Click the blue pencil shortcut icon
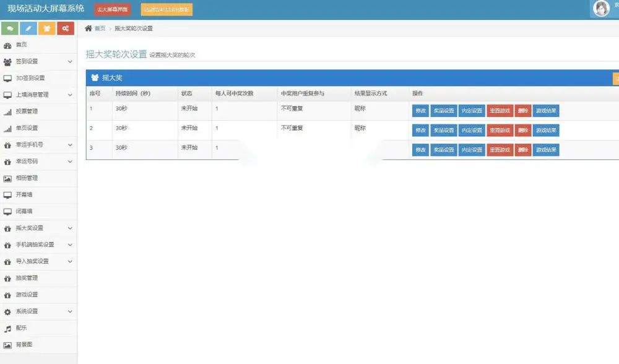Image resolution: width=619 pixels, height=364 pixels. pyautogui.click(x=28, y=28)
